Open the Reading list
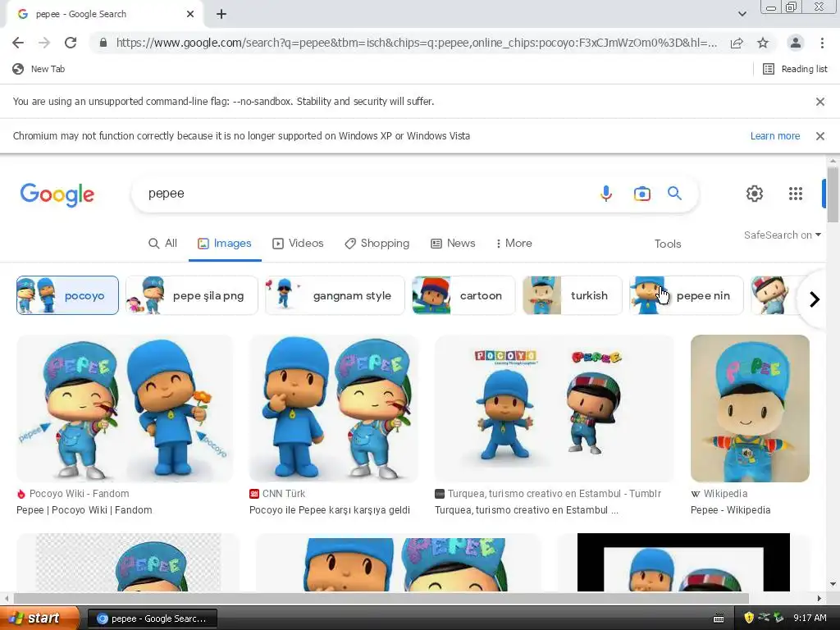Image resolution: width=840 pixels, height=630 pixels. point(795,69)
